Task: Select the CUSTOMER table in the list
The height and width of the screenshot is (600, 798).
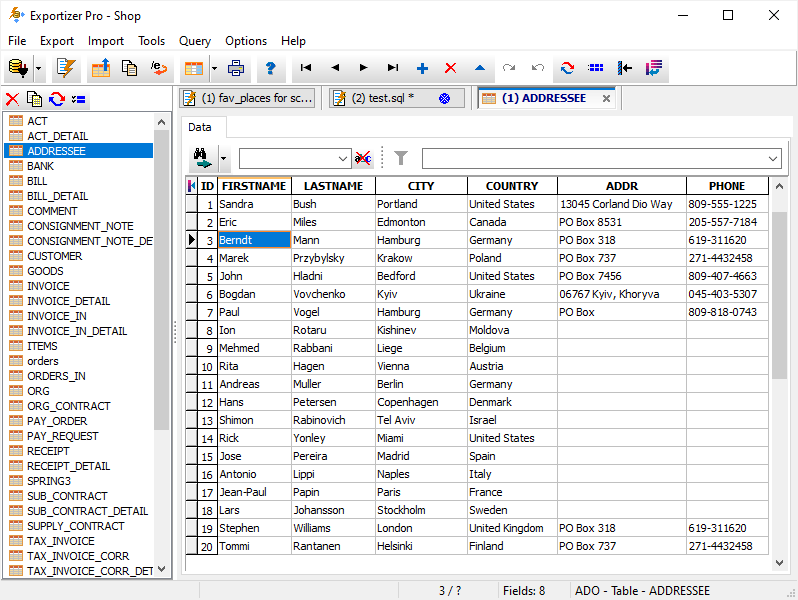Action: point(55,256)
